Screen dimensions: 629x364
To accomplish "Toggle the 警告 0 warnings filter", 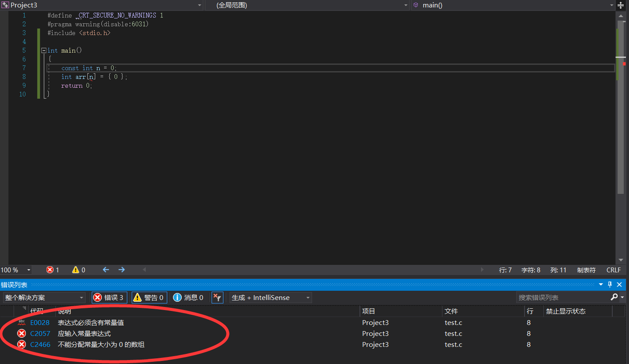I will click(149, 297).
